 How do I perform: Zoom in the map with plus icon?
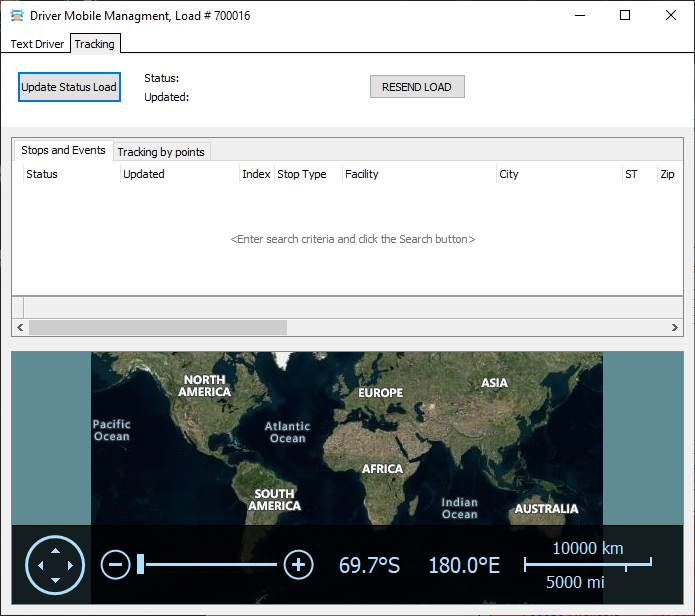coord(298,565)
